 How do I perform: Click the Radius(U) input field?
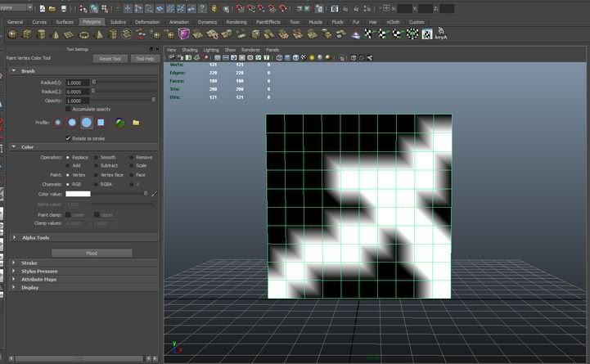coord(78,83)
